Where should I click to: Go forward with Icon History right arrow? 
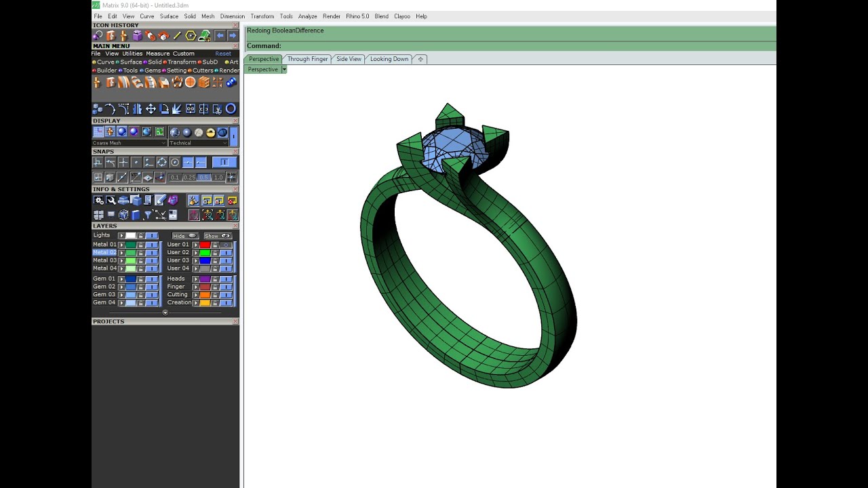233,35
